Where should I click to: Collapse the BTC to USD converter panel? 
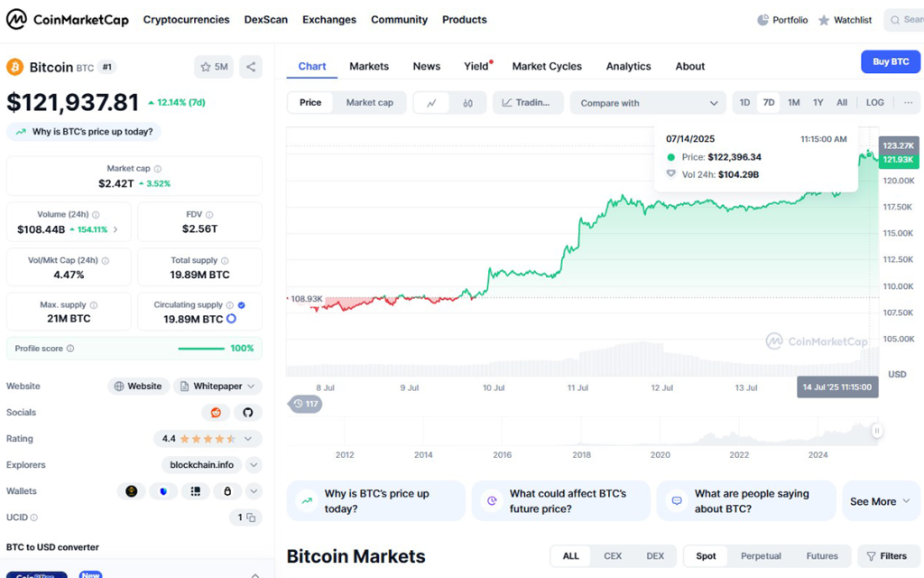254,574
